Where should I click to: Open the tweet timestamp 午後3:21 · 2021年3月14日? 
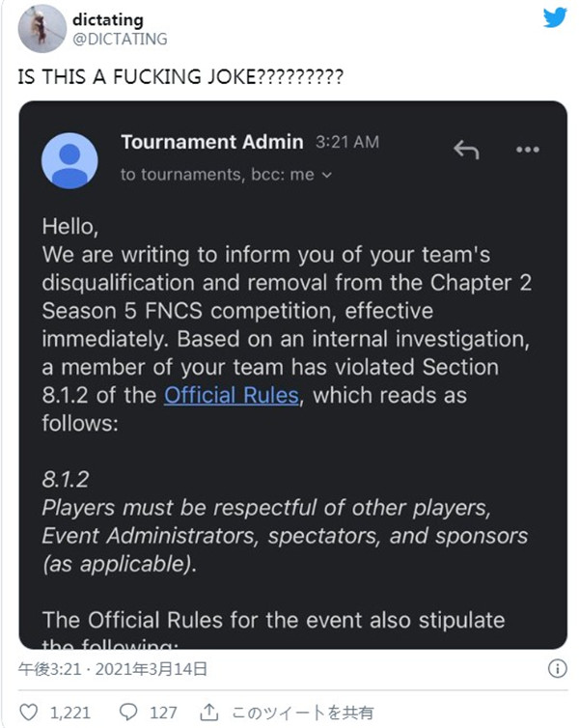tap(112, 669)
